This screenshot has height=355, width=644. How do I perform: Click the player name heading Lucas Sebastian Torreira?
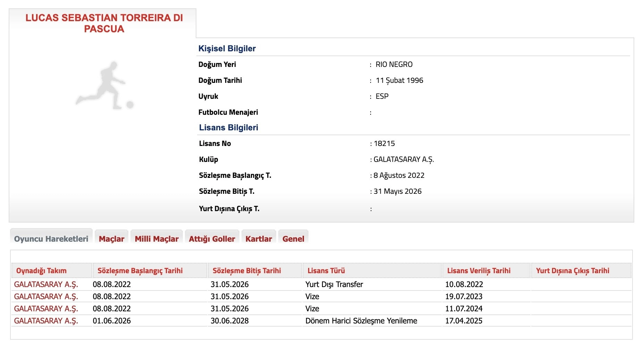pos(104,23)
